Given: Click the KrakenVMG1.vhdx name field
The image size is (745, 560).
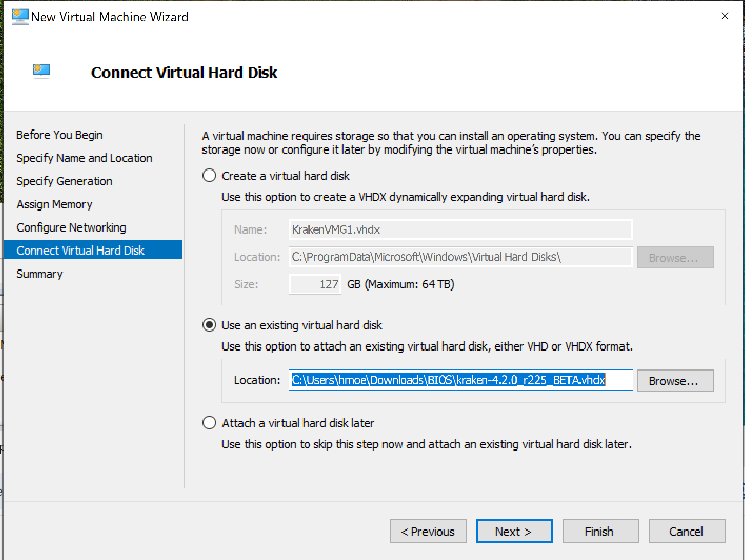Looking at the screenshot, I should tap(460, 229).
